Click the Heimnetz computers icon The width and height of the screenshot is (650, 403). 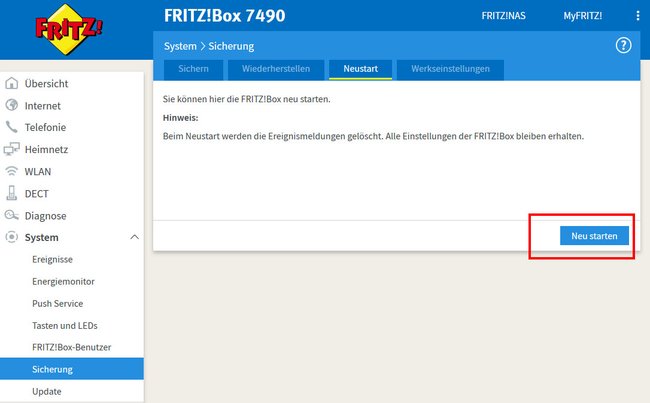[x=12, y=149]
